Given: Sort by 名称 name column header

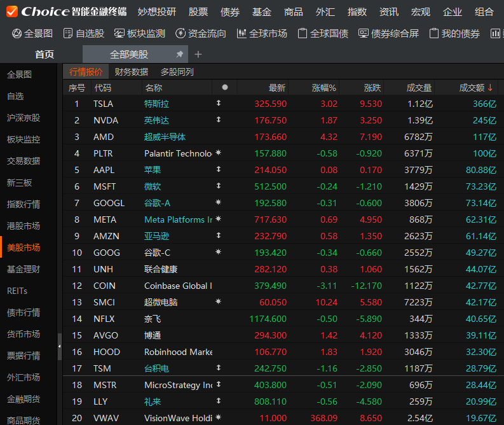Looking at the screenshot, I should point(154,88).
